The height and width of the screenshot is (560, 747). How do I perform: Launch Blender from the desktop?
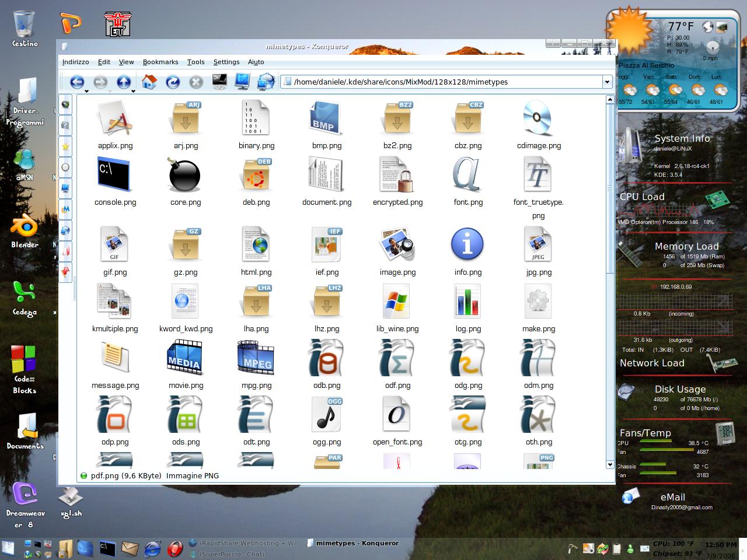tap(25, 230)
